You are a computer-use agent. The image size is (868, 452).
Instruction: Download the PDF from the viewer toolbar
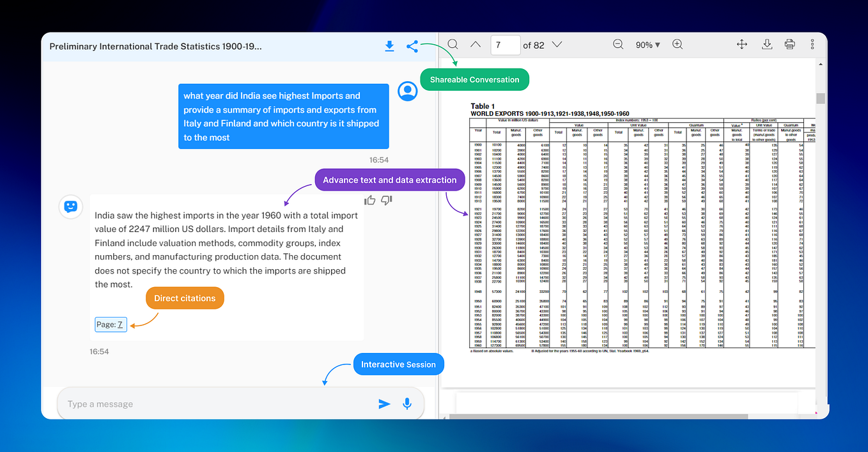(x=766, y=44)
